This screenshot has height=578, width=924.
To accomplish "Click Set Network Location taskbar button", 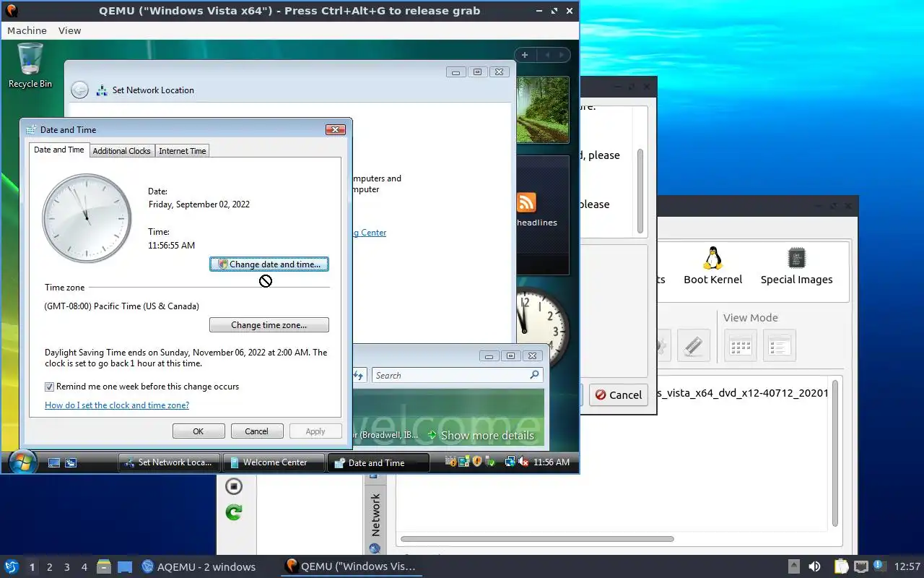I will (168, 462).
